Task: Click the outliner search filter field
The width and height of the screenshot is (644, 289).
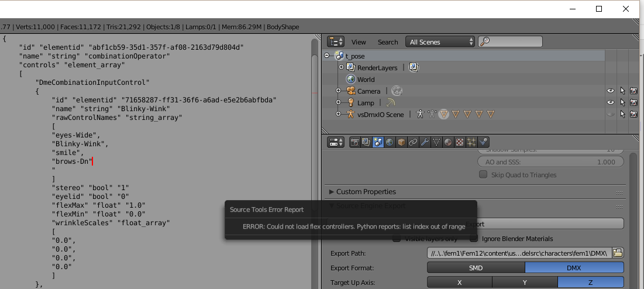Action: point(510,42)
